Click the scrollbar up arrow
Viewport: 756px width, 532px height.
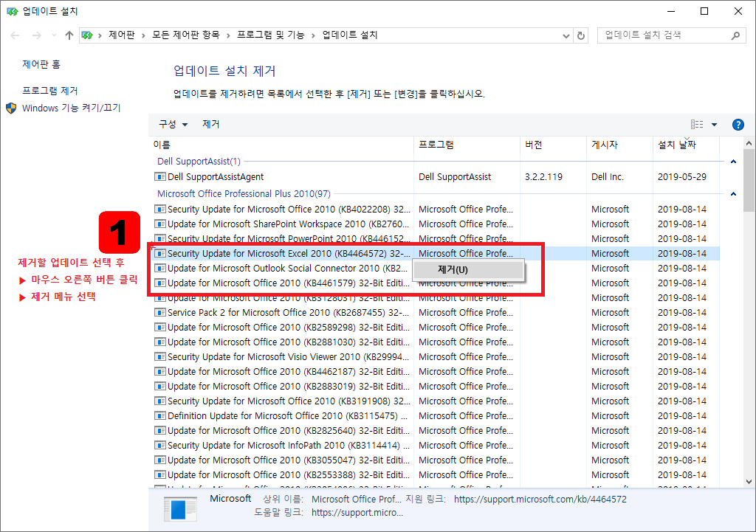749,143
